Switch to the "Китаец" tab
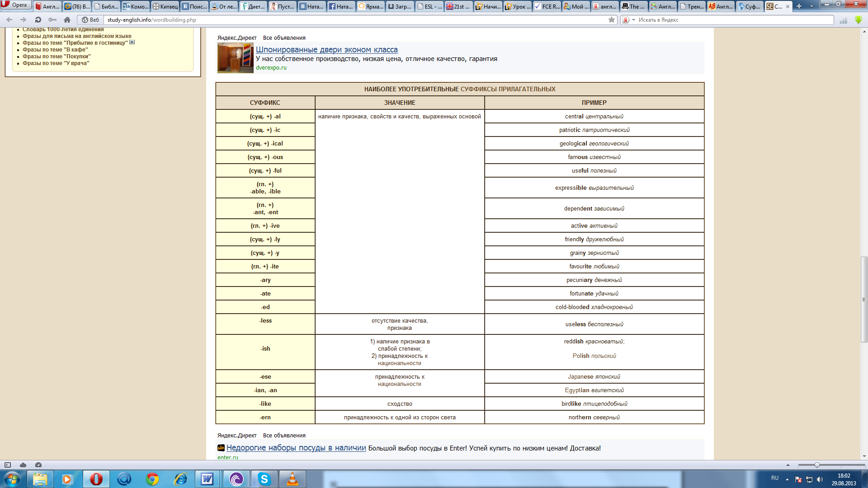This screenshot has width=868, height=488. [165, 6]
